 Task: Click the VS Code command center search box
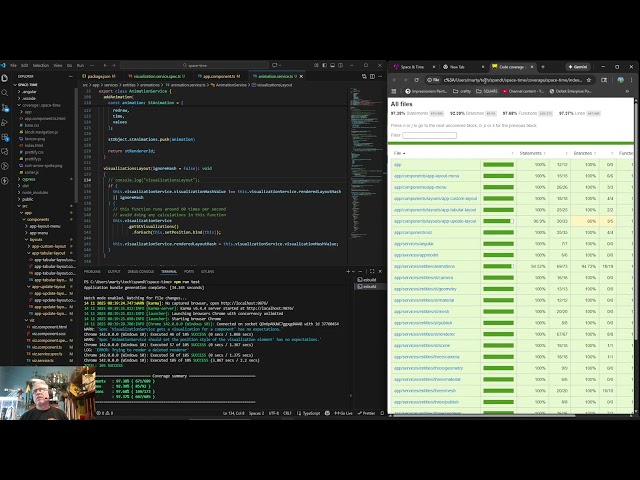pyautogui.click(x=194, y=65)
